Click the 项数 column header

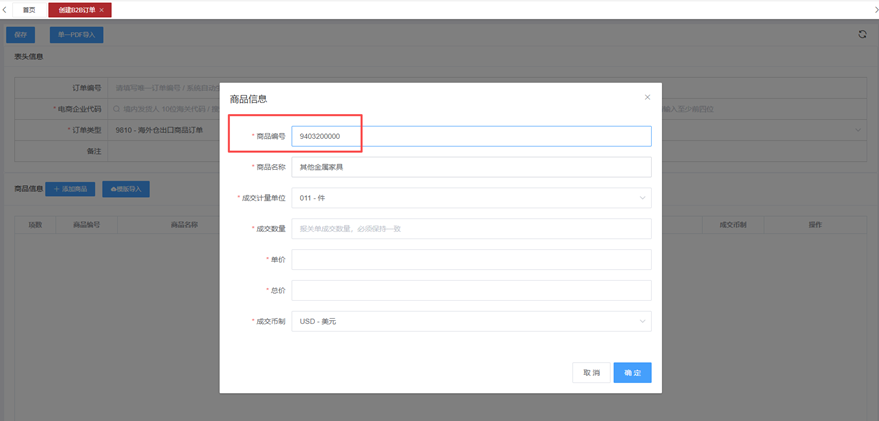(x=35, y=225)
